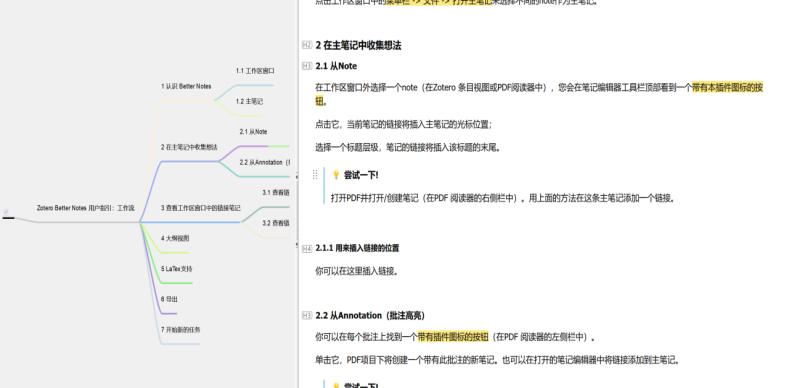The height and width of the screenshot is (388, 789).
Task: Select mind map node '4 大纲视图'
Action: (175, 239)
